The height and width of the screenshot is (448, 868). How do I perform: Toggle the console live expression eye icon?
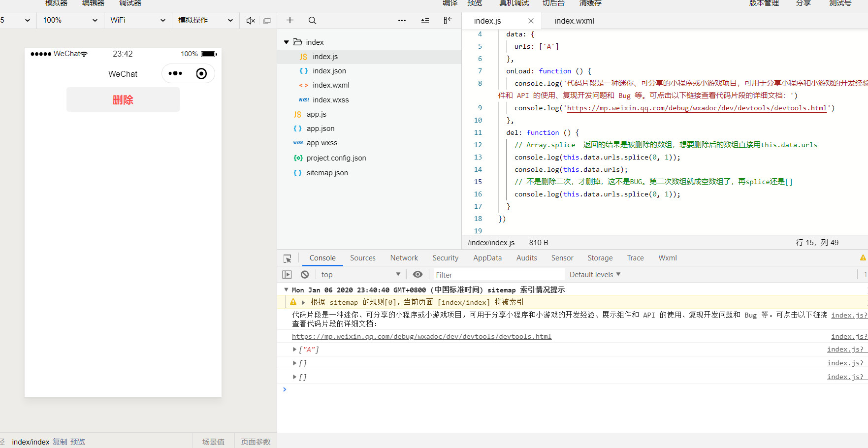click(x=418, y=275)
